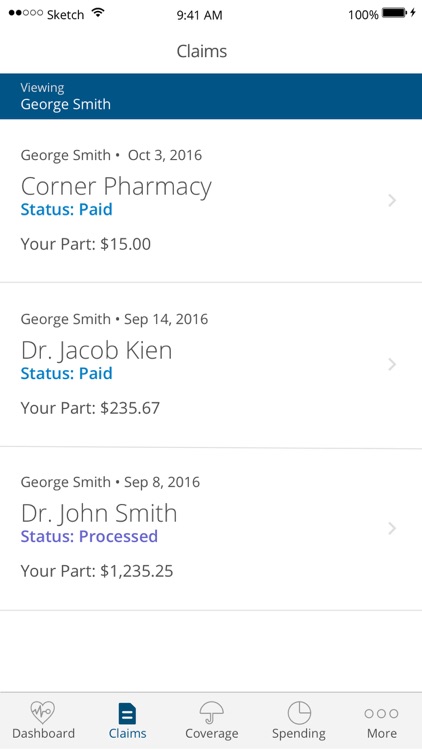Tap the signal strength dots

click(26, 13)
